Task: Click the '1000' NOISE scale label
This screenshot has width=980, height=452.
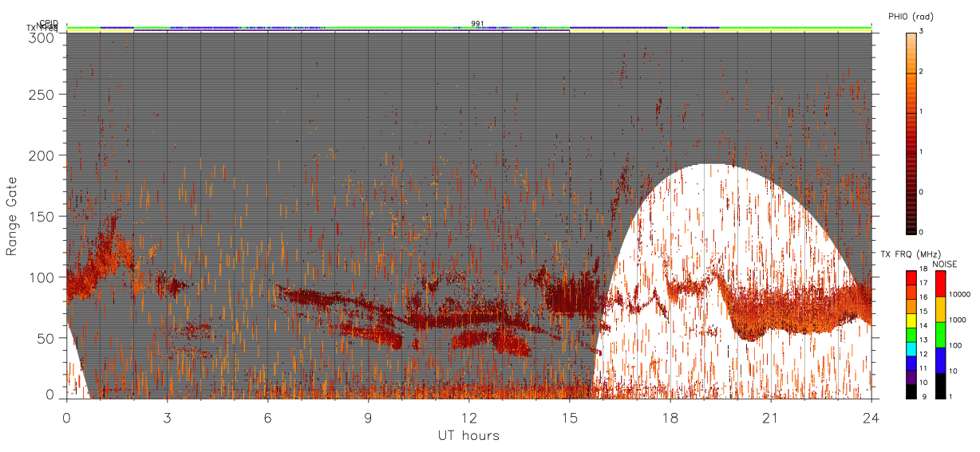Action: coord(958,320)
